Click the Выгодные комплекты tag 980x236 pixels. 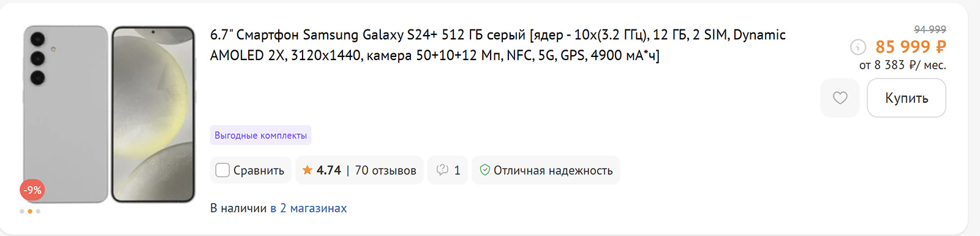(x=261, y=135)
